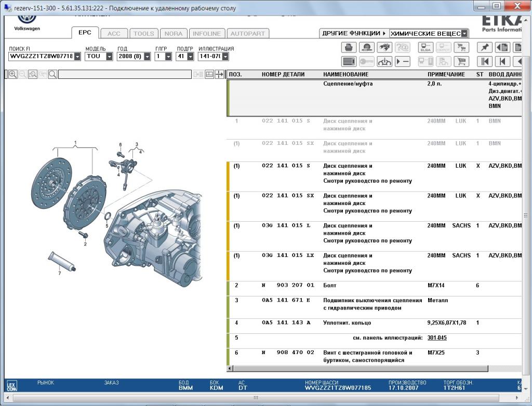The image size is (532, 406).
Task: Open the ПОДГР 41 dropdown
Action: tap(190, 56)
